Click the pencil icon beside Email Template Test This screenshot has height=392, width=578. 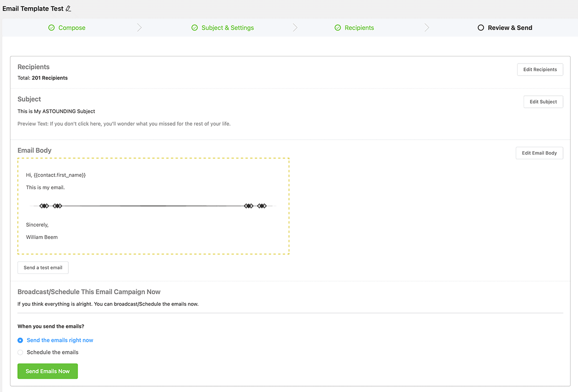click(x=68, y=9)
